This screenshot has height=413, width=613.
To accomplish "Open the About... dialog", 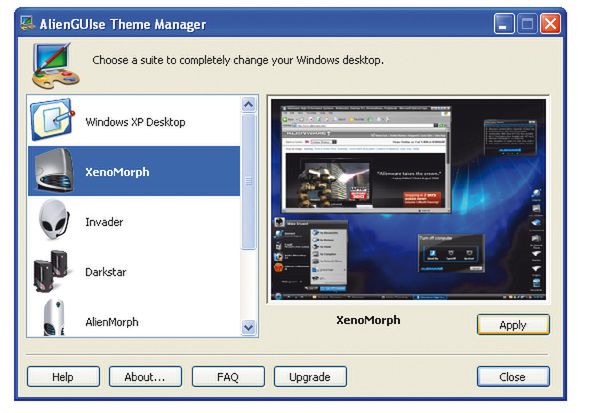I will pyautogui.click(x=145, y=377).
